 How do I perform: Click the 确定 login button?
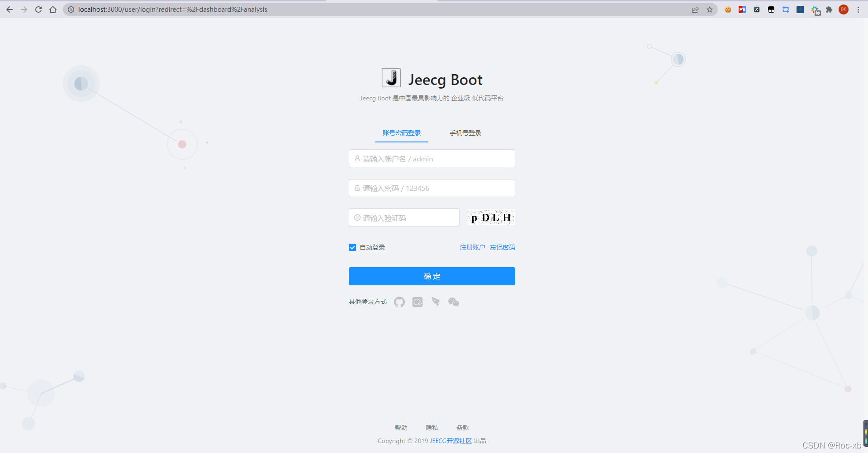(432, 276)
